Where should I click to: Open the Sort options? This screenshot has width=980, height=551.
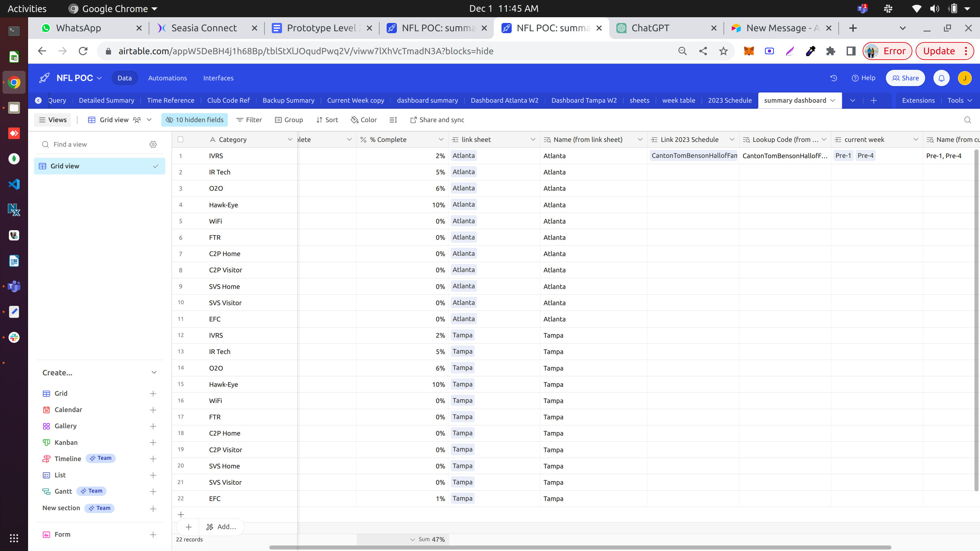click(327, 120)
